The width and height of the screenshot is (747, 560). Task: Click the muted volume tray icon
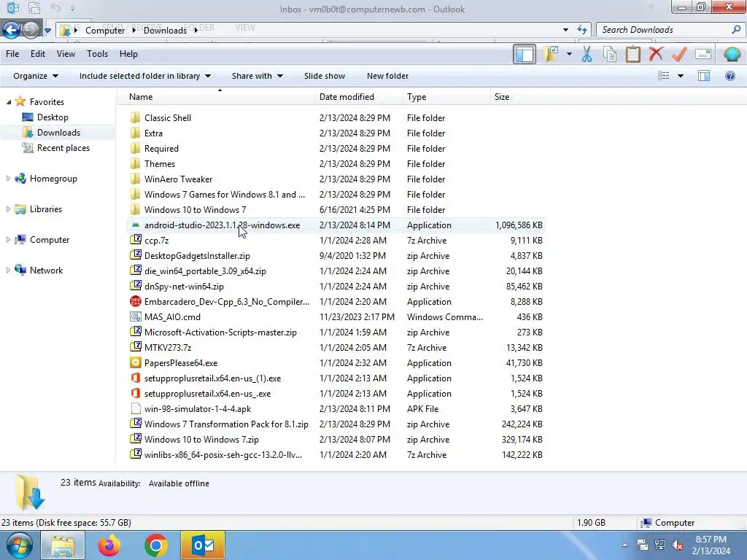(x=678, y=545)
